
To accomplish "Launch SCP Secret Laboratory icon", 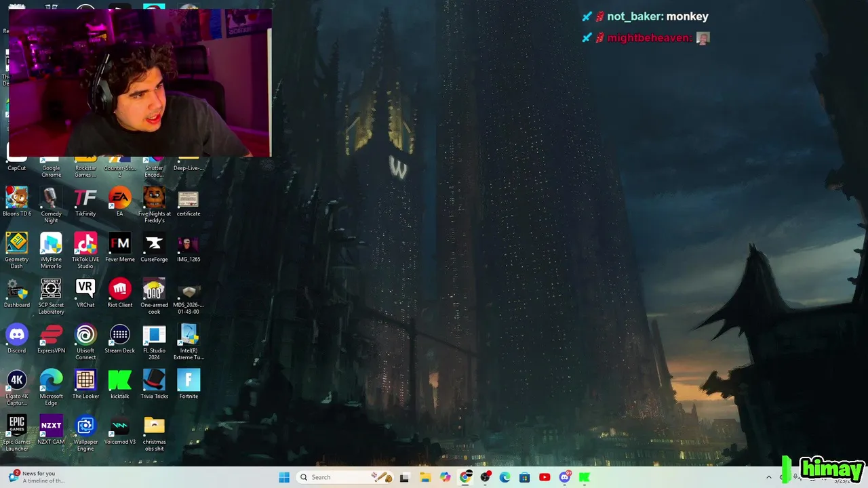I will (x=51, y=296).
